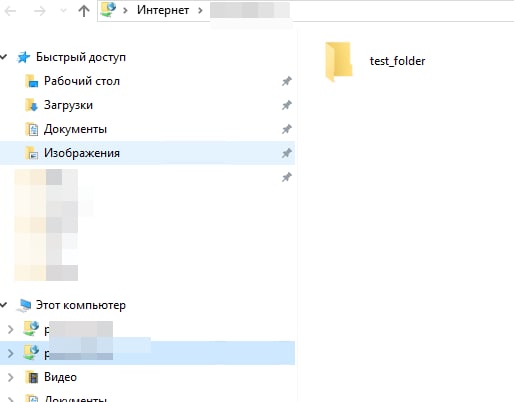Expand chevron before Интернет in address bar

pyautogui.click(x=125, y=11)
